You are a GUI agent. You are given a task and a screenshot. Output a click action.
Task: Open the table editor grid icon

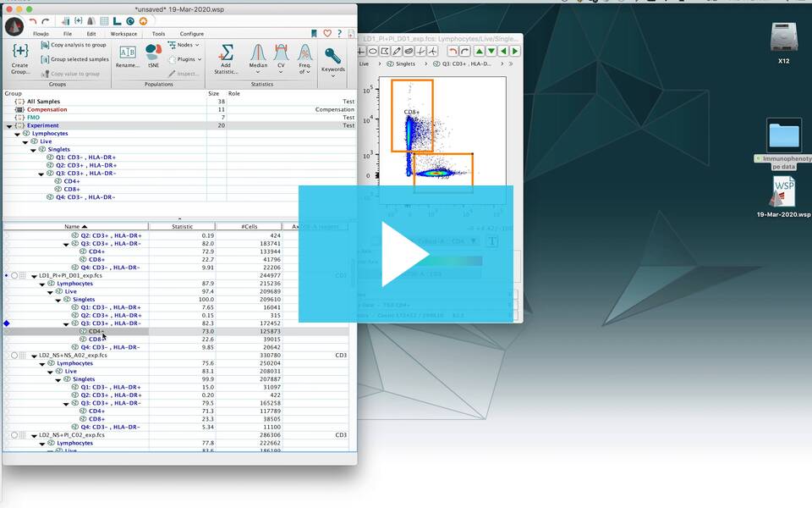coord(104,21)
